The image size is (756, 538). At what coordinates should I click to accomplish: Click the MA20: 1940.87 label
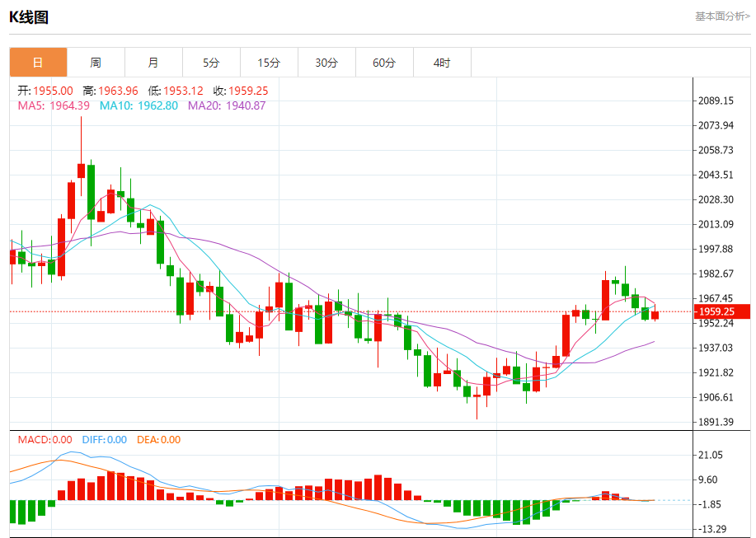227,105
